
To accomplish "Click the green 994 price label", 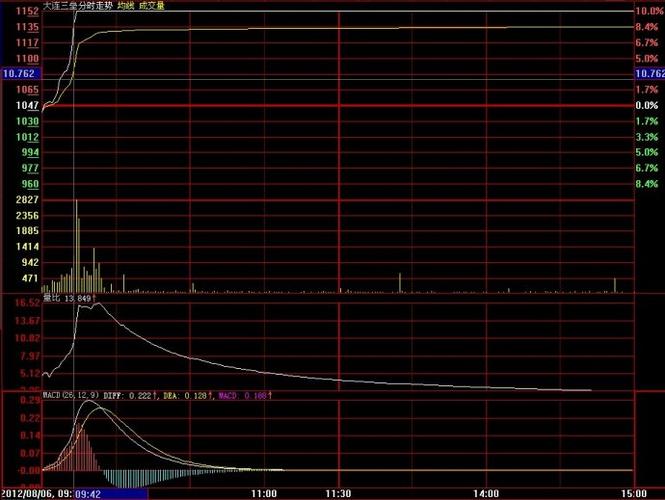I will (x=30, y=152).
